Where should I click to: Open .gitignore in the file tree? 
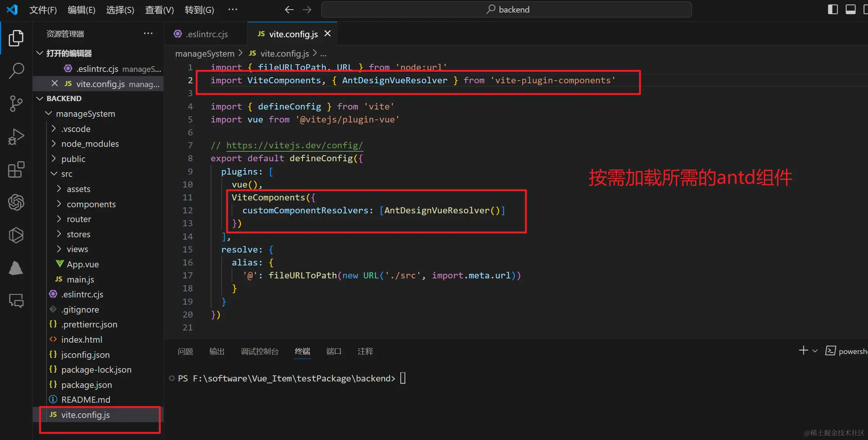coord(98,310)
